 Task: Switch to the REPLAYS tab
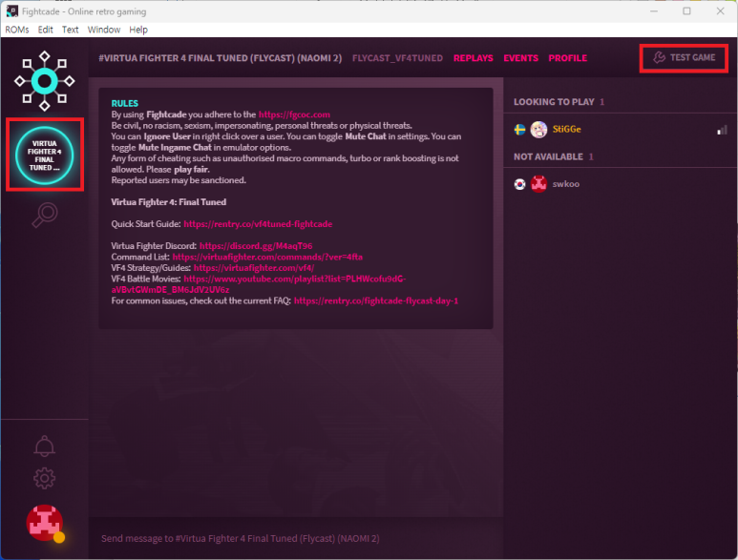pos(473,58)
